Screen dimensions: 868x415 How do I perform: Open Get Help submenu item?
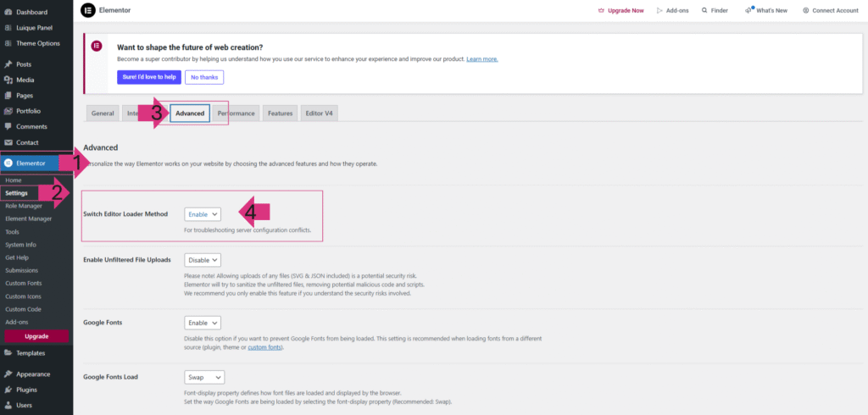click(x=17, y=257)
